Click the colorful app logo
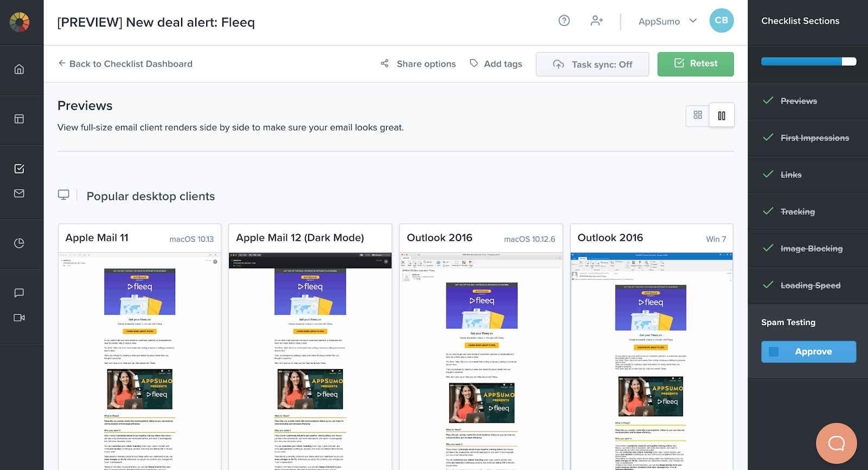The image size is (868, 470). pos(20,22)
